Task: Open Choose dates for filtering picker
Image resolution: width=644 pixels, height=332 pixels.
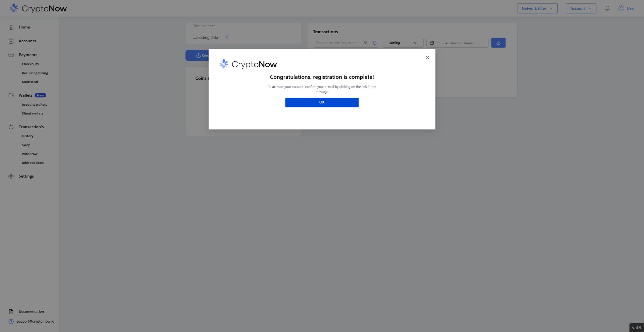Action: tap(457, 43)
